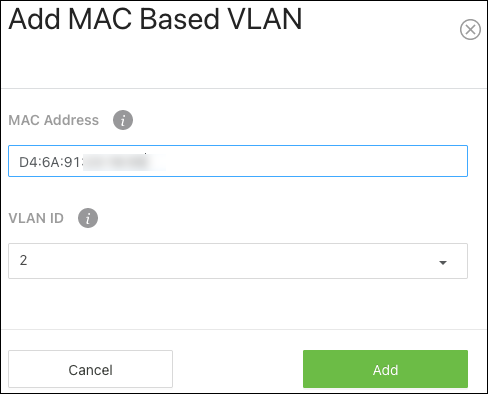
Task: Select the VLAN ID combo box showing 2
Action: [238, 261]
